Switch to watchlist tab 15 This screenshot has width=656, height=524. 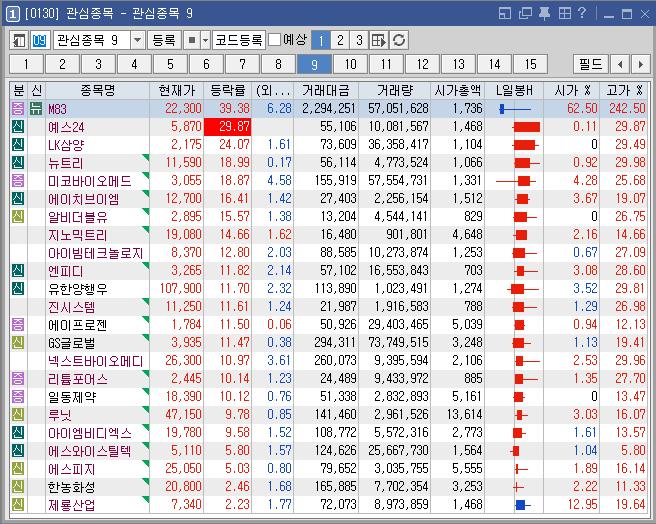pyautogui.click(x=530, y=64)
